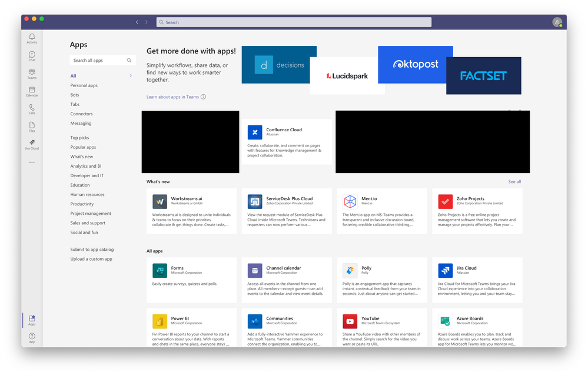Viewport: 588px width, 375px height.
Task: Open the Workstreams.ai app title
Action: pos(187,199)
